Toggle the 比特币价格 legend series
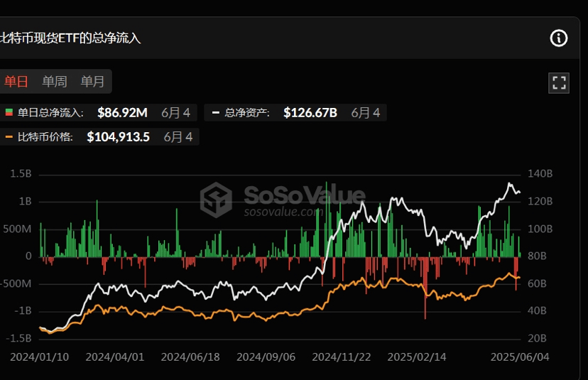588x380 pixels. [98, 137]
